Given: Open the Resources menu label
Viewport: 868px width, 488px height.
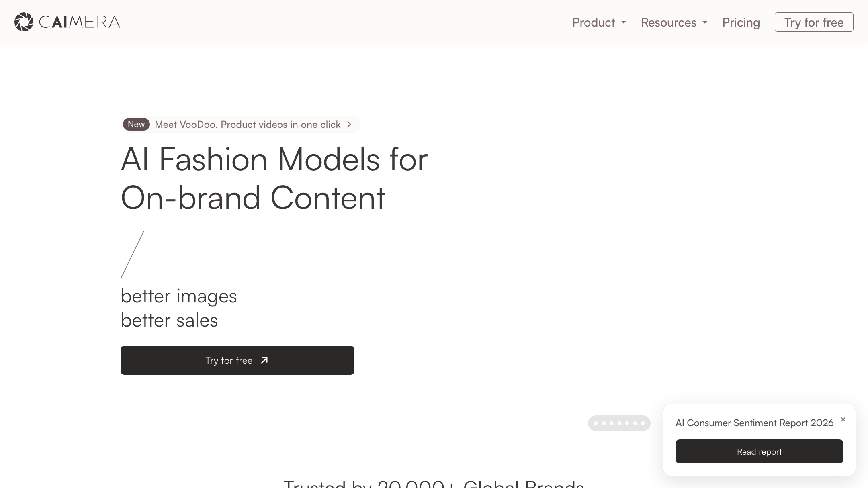Looking at the screenshot, I should [669, 22].
